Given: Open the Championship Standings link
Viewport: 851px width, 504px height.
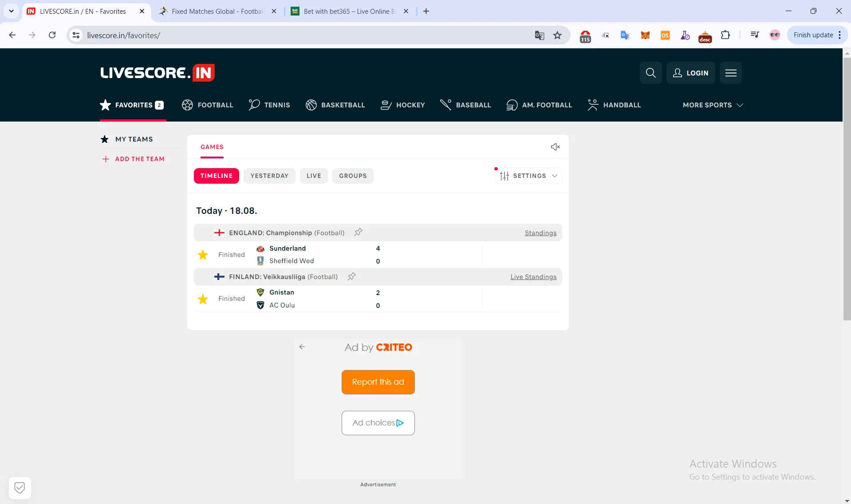Looking at the screenshot, I should [x=540, y=233].
